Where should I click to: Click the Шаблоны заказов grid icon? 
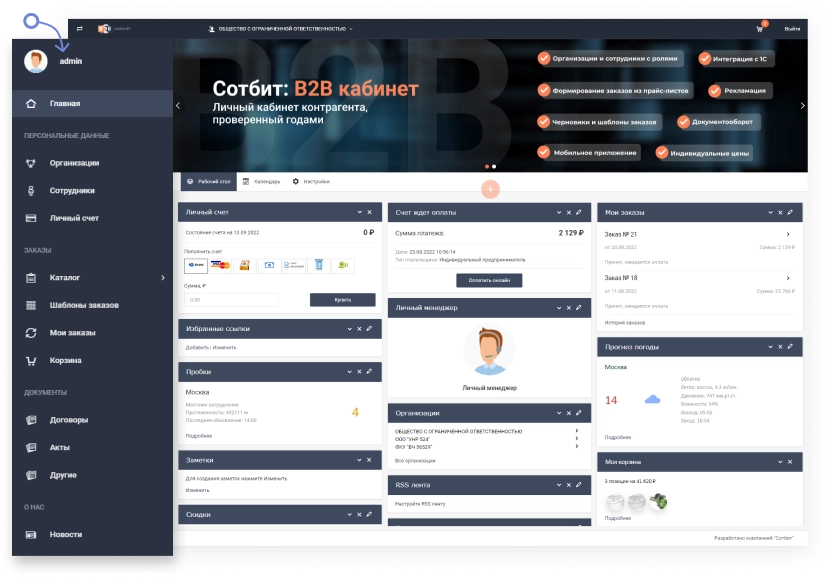pos(31,305)
